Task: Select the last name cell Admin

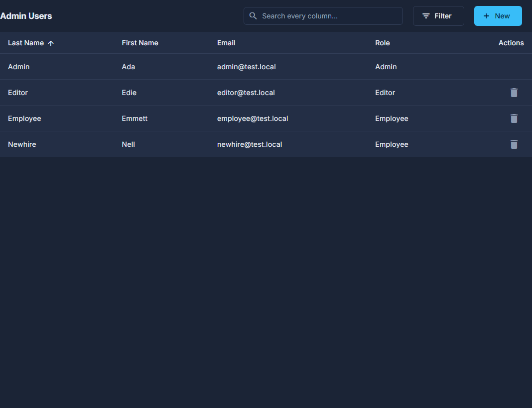Action: pos(18,67)
